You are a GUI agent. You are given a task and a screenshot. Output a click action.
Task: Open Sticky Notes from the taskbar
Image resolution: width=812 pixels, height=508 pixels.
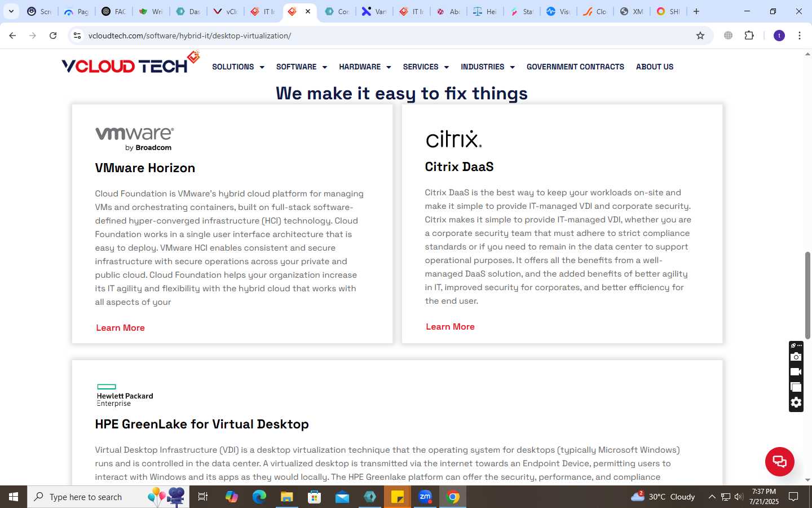pos(398,497)
